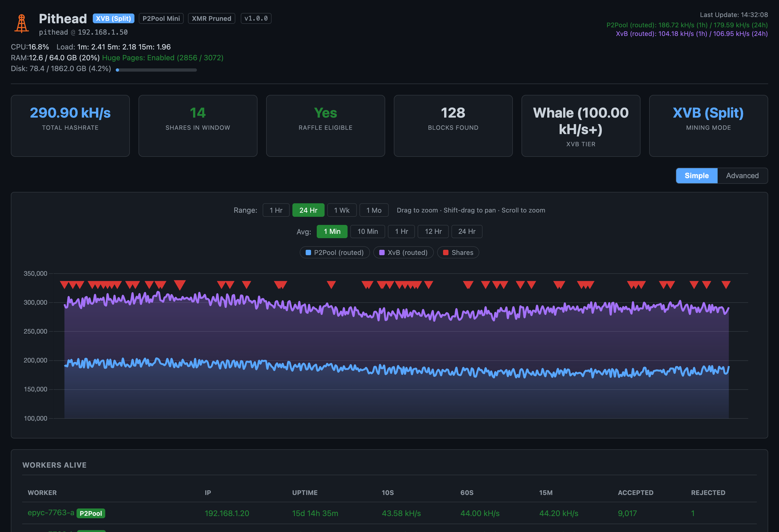This screenshot has height=532, width=779.
Task: Click XvB (routed) hashrate summary text
Action: 692,34
